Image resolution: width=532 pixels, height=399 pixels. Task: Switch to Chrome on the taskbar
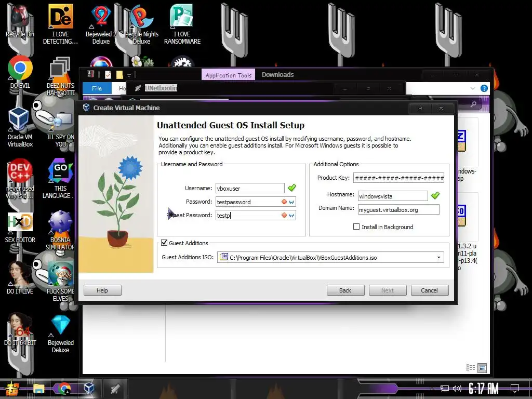(64, 389)
